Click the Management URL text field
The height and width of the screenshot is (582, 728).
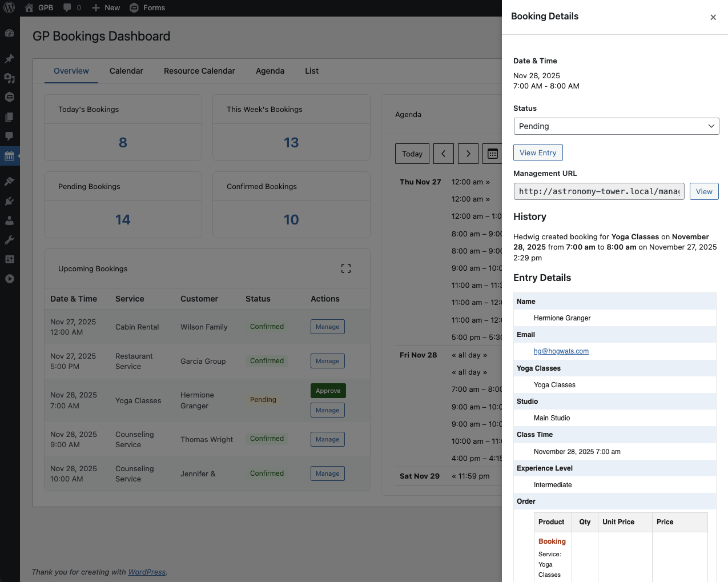[599, 191]
